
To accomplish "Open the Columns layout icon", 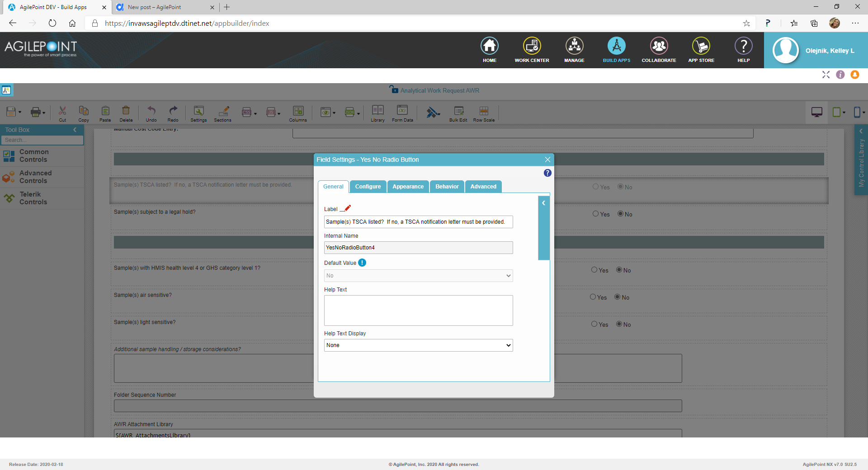I will click(x=298, y=112).
